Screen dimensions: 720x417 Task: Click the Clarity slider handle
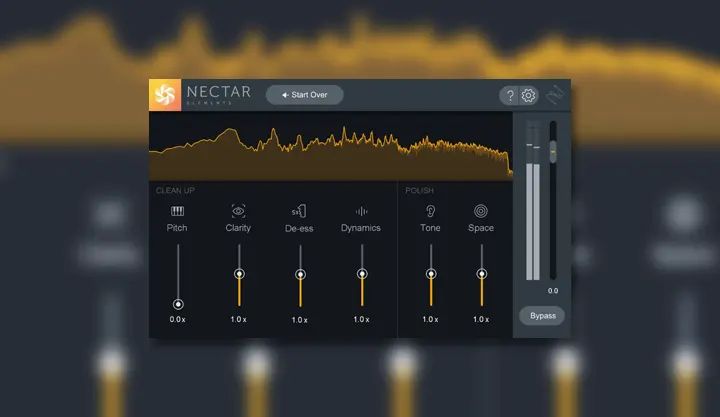coord(239,274)
